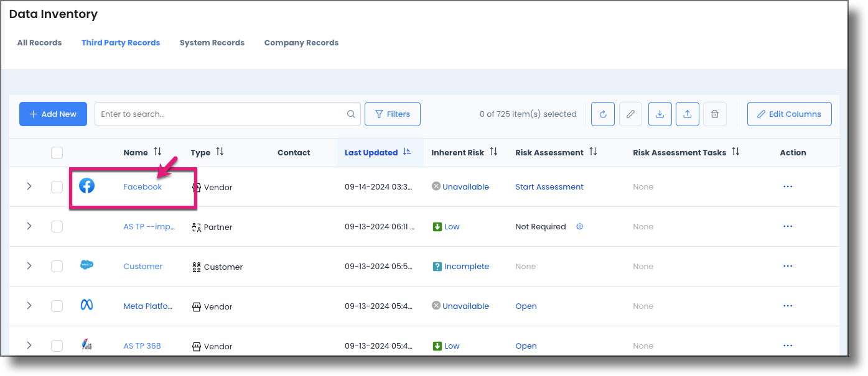868x376 pixels.
Task: Click the Start Assessment link for Facebook
Action: 549,186
